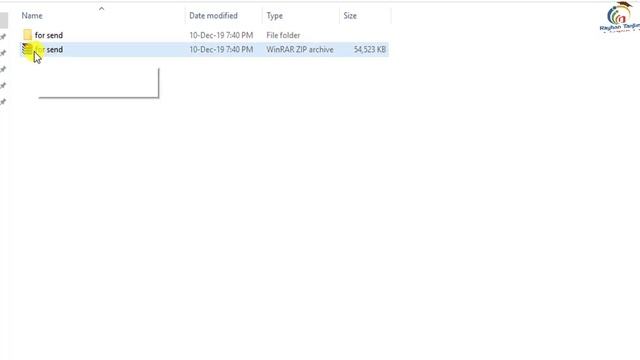Sort files by the Size column header
This screenshot has height=360, width=640.
coord(350,16)
